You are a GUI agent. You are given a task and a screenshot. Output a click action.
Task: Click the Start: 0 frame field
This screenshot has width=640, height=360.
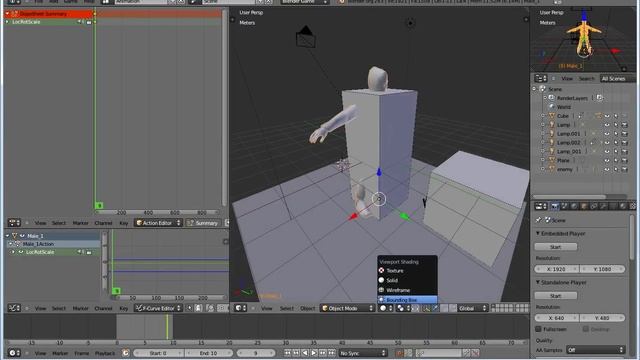click(158, 353)
